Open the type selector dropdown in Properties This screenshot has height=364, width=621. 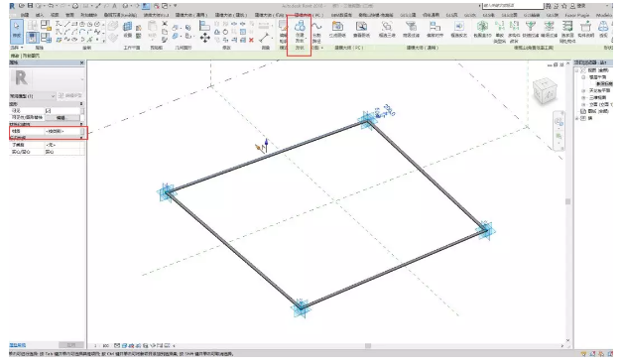(x=47, y=79)
